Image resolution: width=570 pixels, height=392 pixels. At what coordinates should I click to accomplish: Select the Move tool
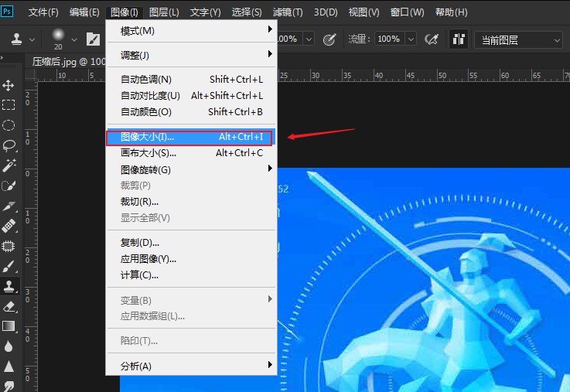pos(8,86)
